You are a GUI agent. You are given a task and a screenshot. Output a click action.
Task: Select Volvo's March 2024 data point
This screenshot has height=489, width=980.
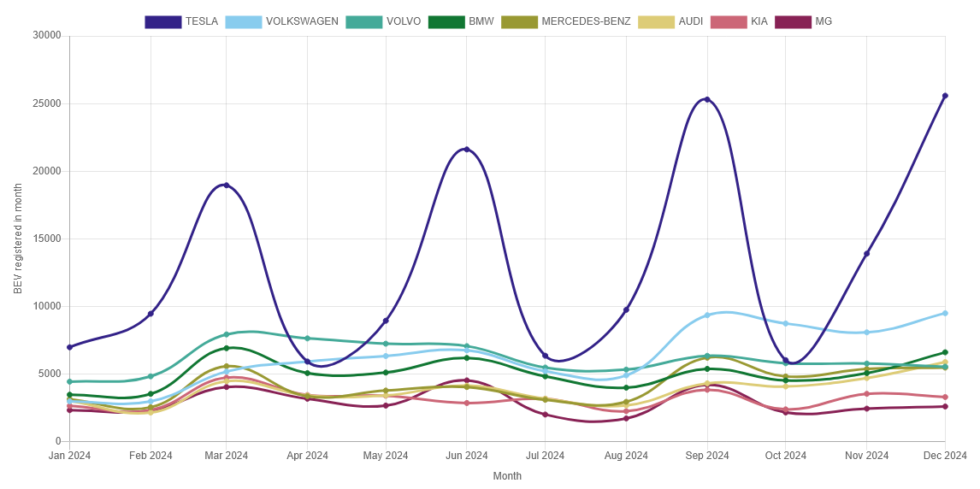[x=227, y=334]
